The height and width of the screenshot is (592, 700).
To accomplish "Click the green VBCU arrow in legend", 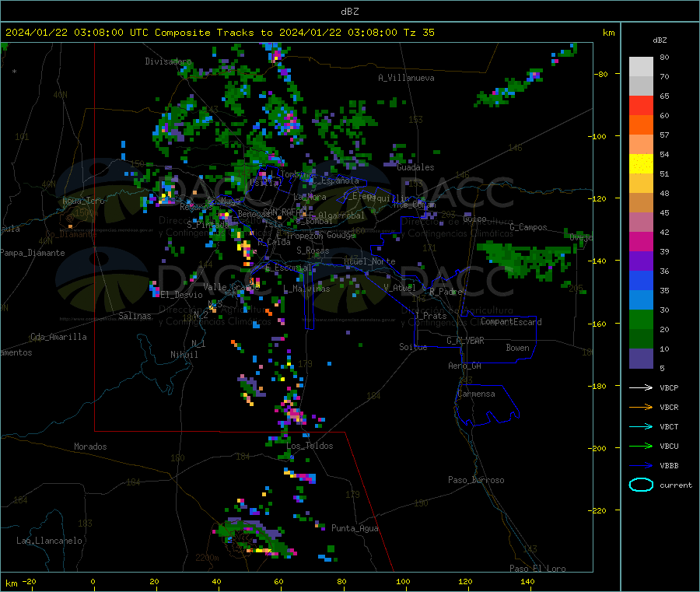I will [x=641, y=446].
